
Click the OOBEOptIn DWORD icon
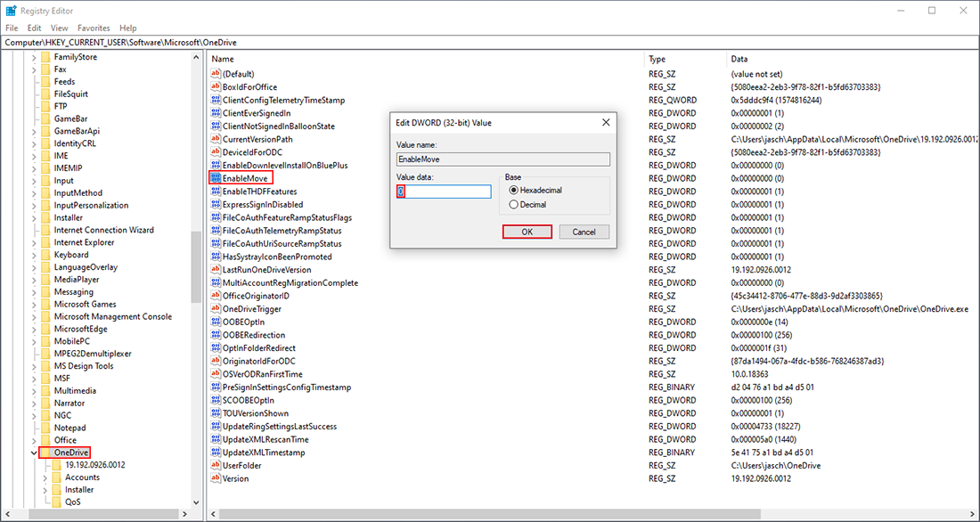pyautogui.click(x=216, y=322)
